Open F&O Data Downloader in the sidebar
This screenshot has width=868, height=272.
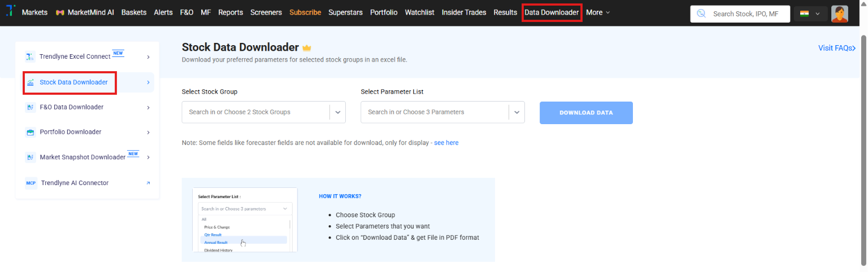(88, 107)
